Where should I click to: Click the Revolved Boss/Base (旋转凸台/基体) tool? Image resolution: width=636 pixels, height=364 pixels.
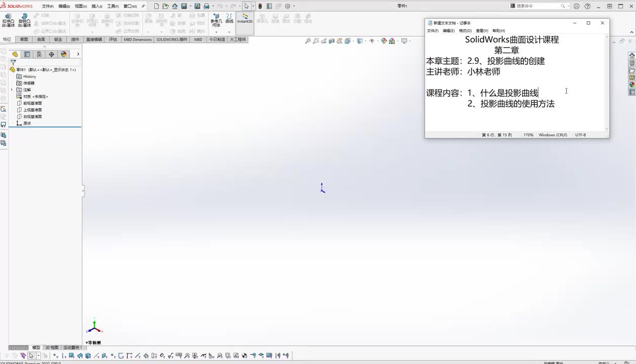coord(24,20)
